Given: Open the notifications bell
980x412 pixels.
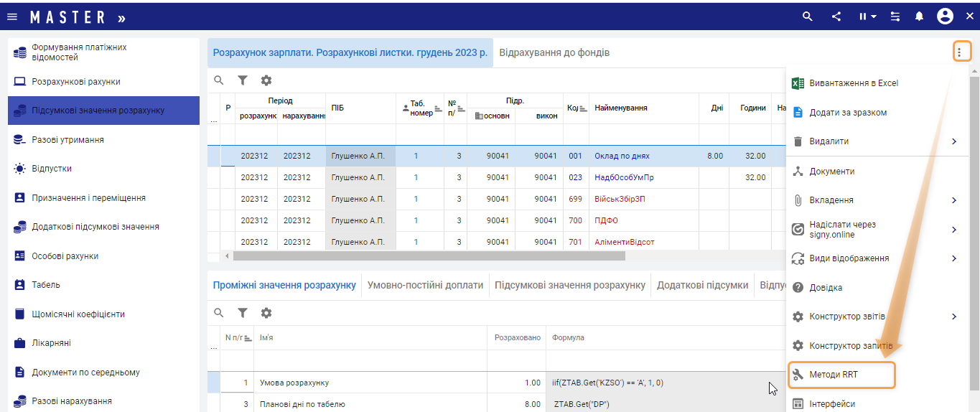Looking at the screenshot, I should tap(919, 17).
